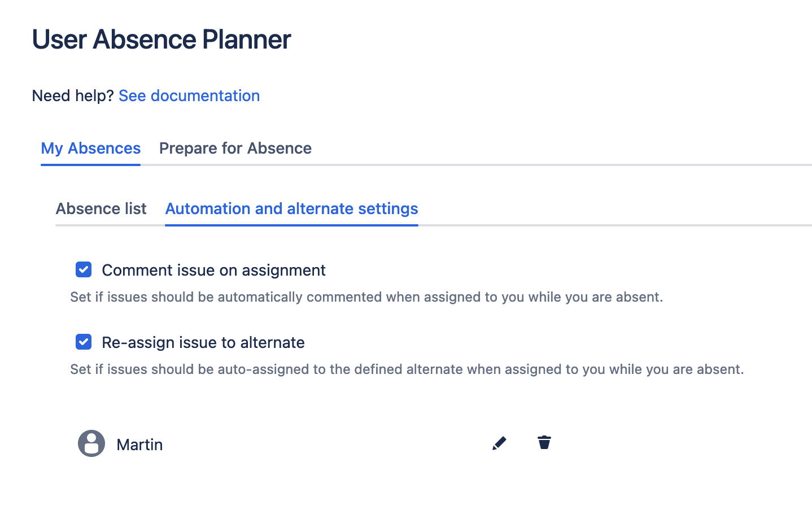Click Martin's avatar icon
Image resolution: width=812 pixels, height=514 pixels.
91,443
